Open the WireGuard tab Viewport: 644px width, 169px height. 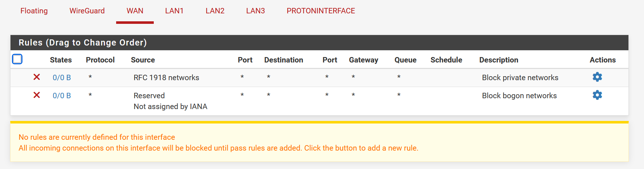[87, 11]
